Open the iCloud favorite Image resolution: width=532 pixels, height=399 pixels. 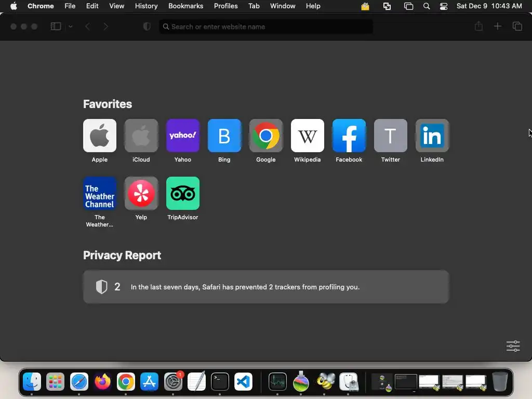pos(141,136)
